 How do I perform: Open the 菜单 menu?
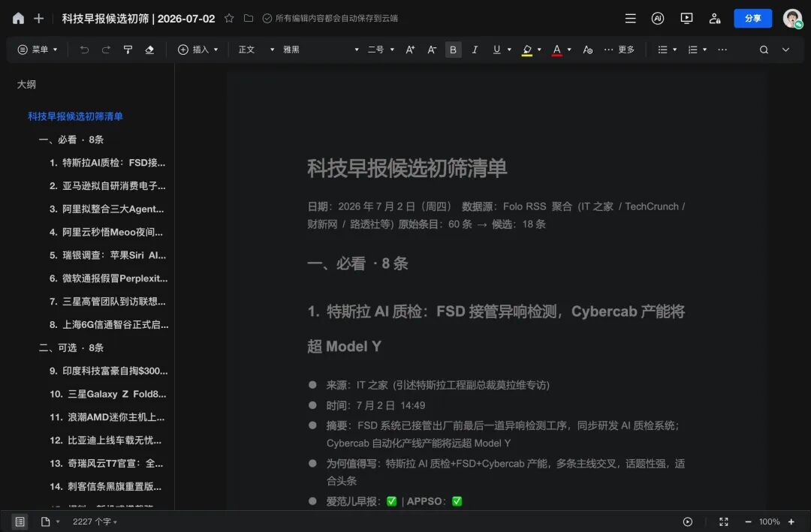(38, 50)
